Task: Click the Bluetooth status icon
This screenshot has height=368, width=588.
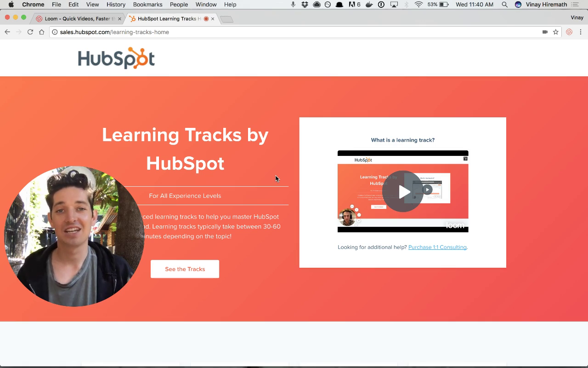Action: [x=406, y=5]
